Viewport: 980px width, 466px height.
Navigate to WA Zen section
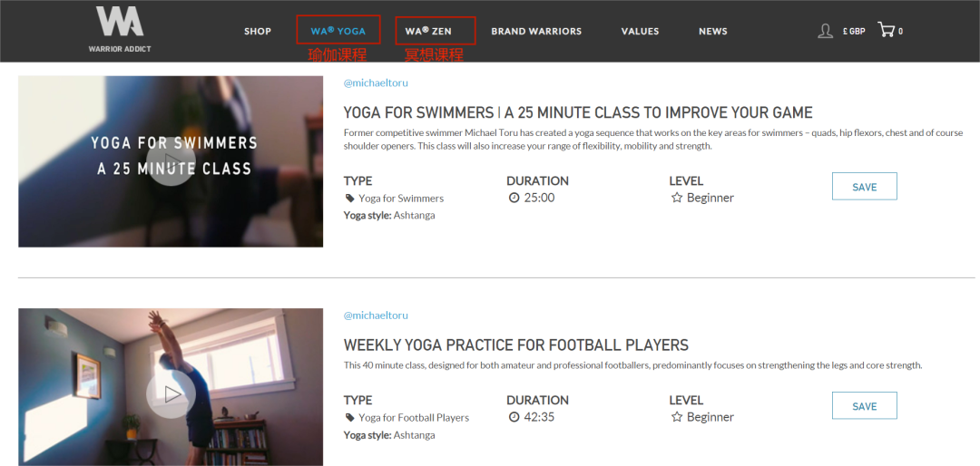click(x=429, y=31)
